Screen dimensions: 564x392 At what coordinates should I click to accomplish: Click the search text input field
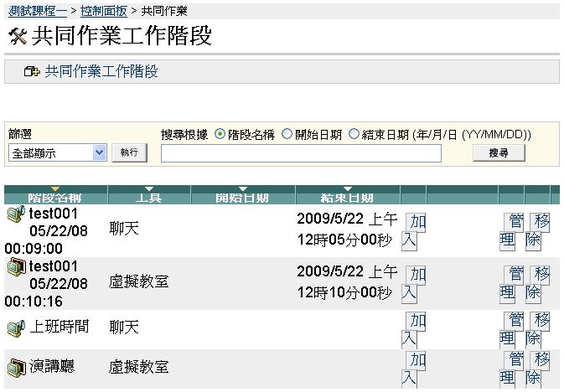click(301, 153)
